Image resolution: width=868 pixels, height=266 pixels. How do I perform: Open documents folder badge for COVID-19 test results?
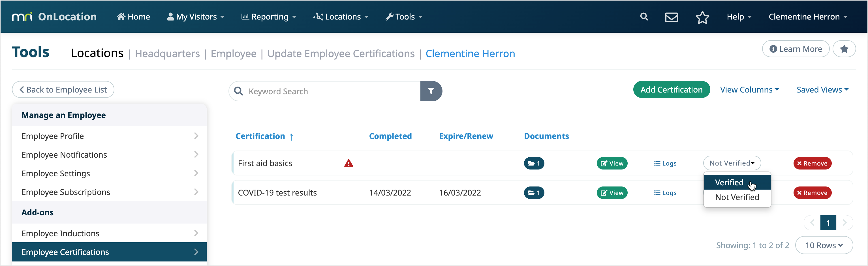coord(534,193)
